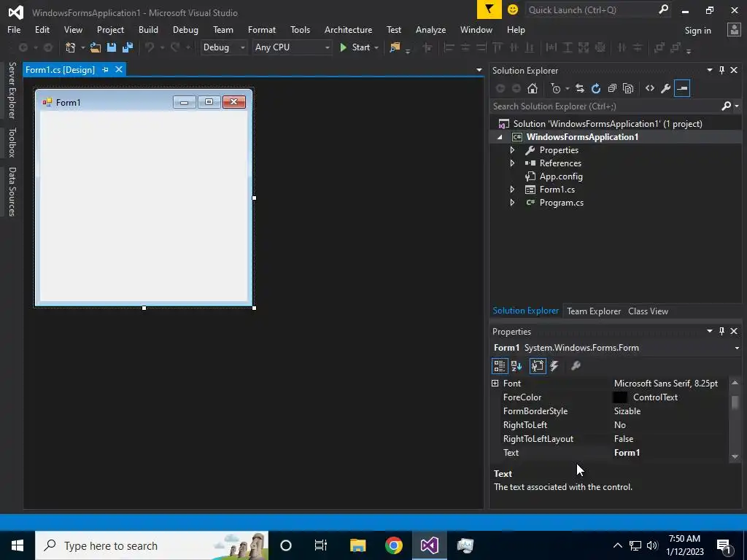747x560 pixels.
Task: Click the View Code icon in Solution Explorer
Action: 650,88
